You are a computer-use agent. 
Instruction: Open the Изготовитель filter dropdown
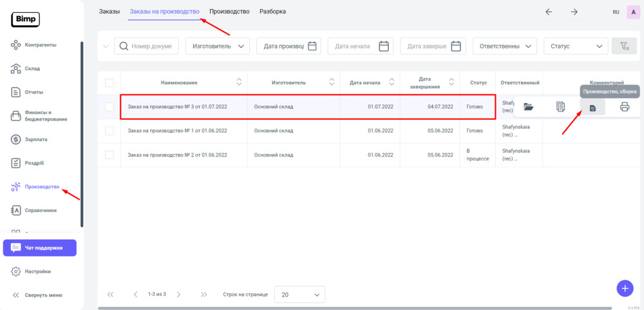click(x=218, y=46)
